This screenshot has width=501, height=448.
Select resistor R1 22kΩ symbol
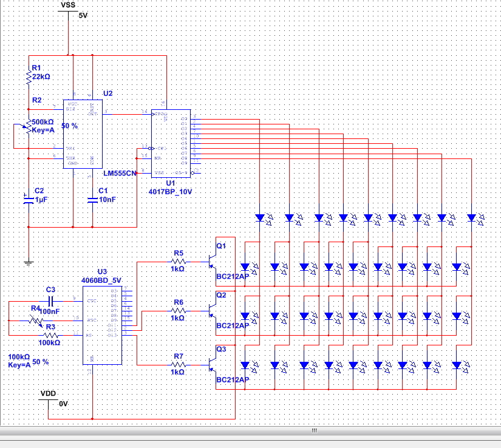coord(29,77)
